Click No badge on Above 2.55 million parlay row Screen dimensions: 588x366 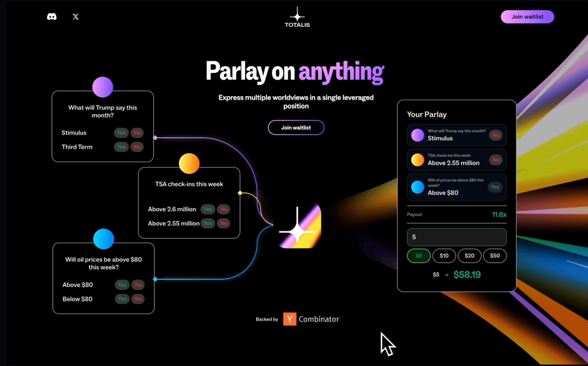pyautogui.click(x=496, y=160)
